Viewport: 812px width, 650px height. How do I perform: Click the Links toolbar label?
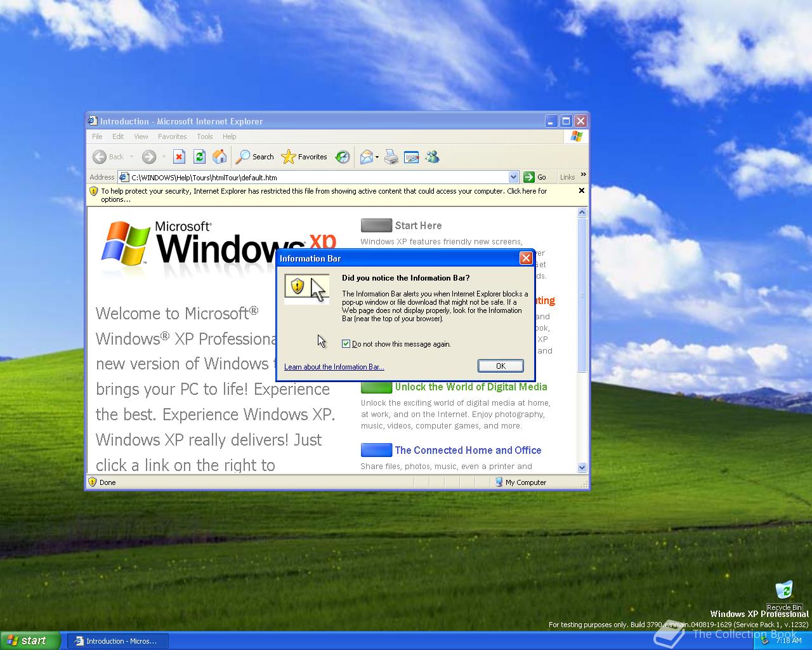tap(567, 177)
